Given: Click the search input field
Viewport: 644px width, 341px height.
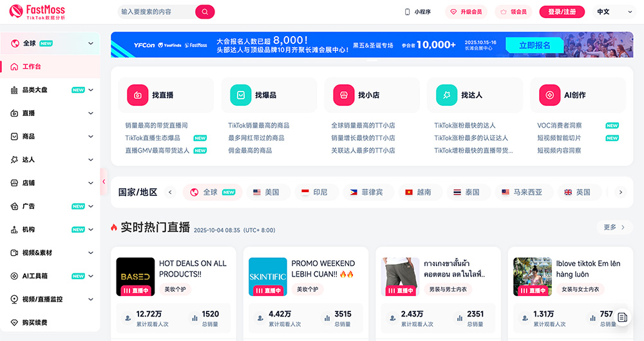Looking at the screenshot, I should (x=157, y=12).
